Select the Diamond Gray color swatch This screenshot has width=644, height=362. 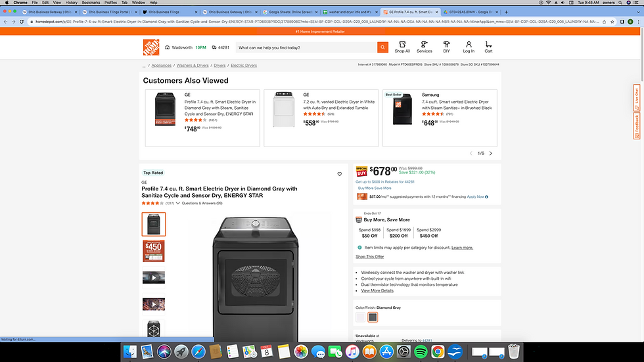(x=373, y=317)
